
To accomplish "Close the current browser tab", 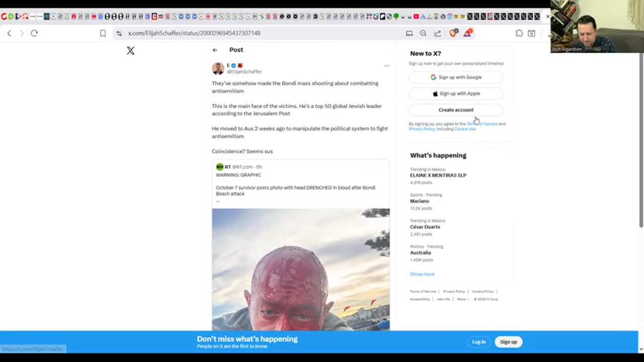I will click(547, 17).
